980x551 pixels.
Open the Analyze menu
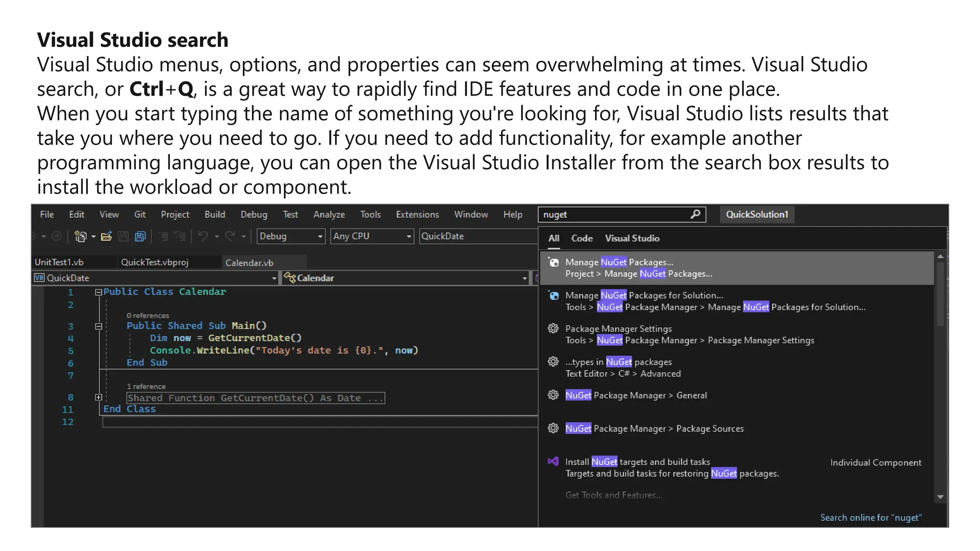coord(329,215)
